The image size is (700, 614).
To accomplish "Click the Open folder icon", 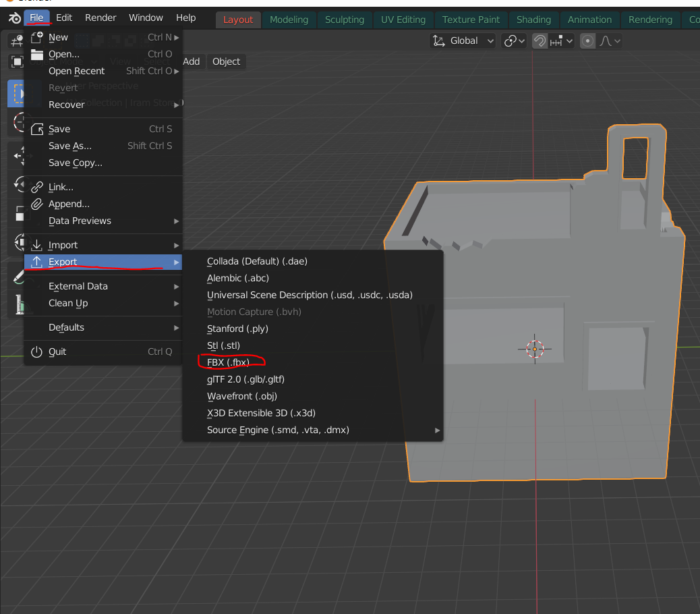I will (x=36, y=54).
